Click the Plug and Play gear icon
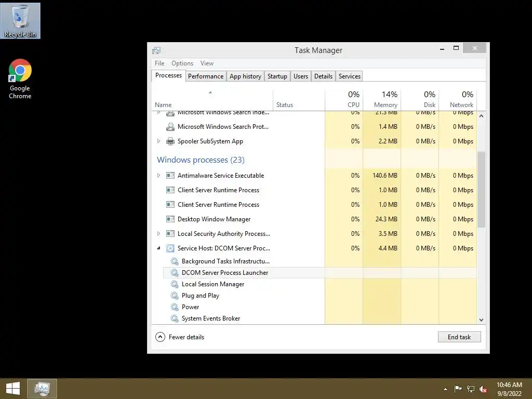The height and width of the screenshot is (399, 532). point(175,296)
